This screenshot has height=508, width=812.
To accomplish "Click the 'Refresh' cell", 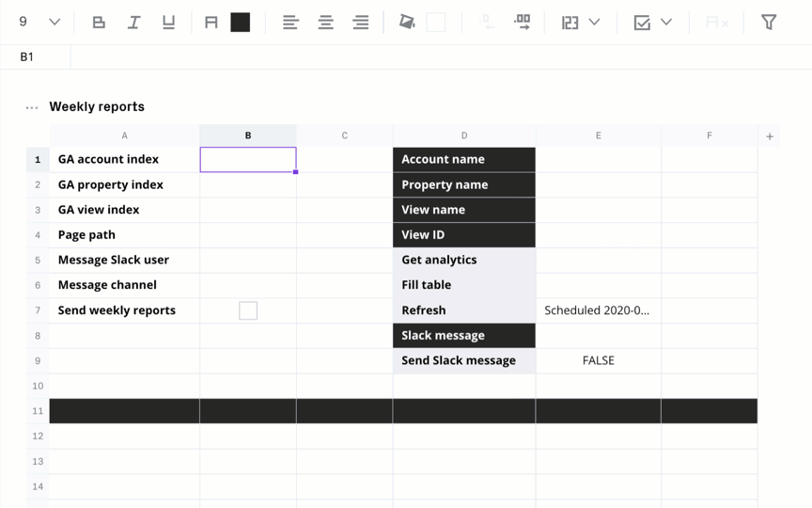I will pyautogui.click(x=464, y=310).
